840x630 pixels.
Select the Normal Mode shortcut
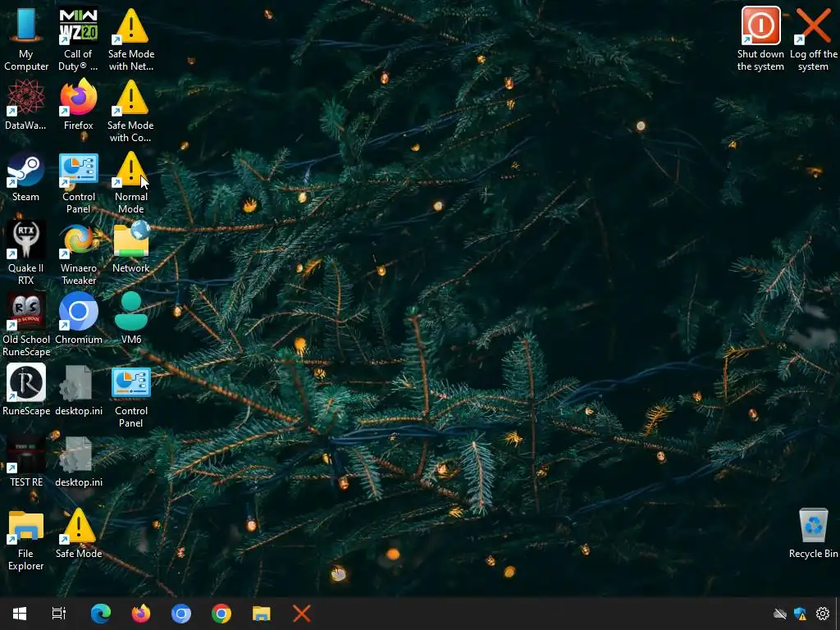[131, 182]
